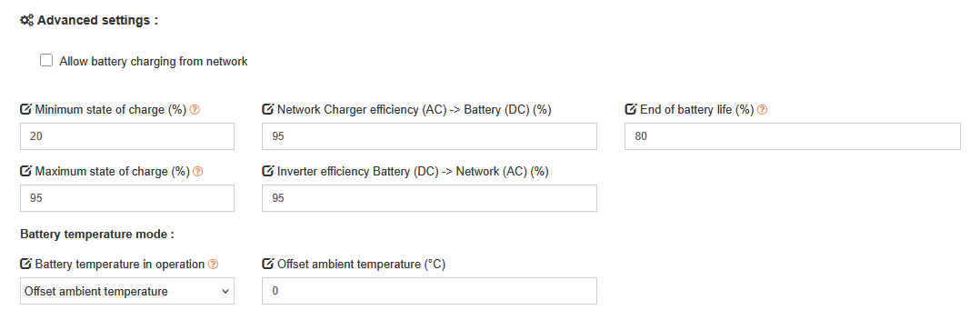Click edit icon beside Network Charger efficiency
980x330 pixels.
[267, 109]
